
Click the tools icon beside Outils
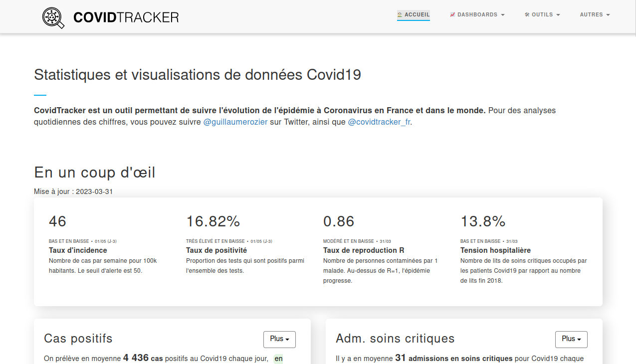tap(527, 15)
